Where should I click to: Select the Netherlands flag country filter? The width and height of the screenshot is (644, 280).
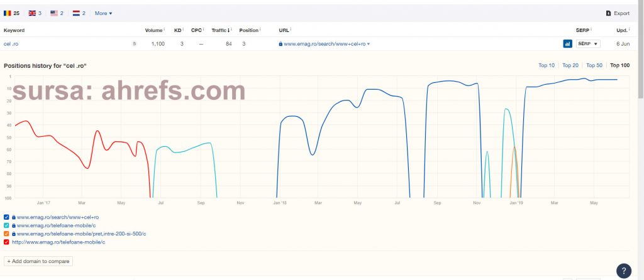tap(79, 13)
